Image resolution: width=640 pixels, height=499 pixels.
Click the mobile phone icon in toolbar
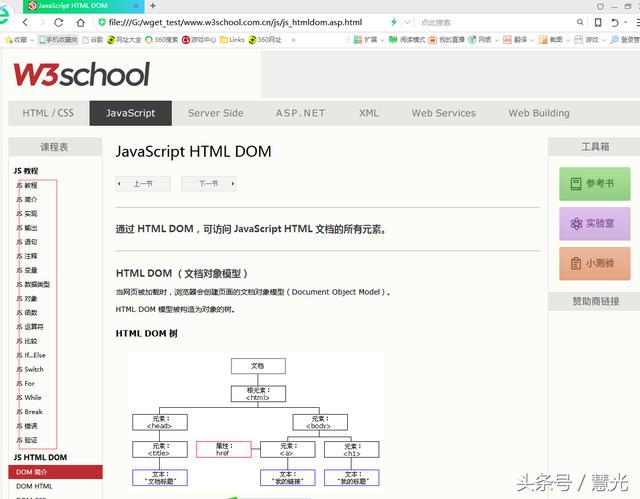[598, 22]
